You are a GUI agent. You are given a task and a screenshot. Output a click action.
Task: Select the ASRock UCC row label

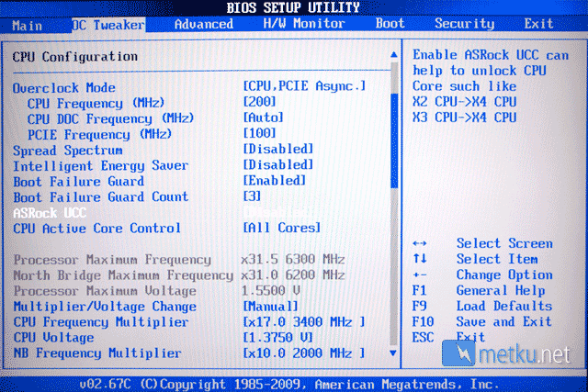coord(50,213)
